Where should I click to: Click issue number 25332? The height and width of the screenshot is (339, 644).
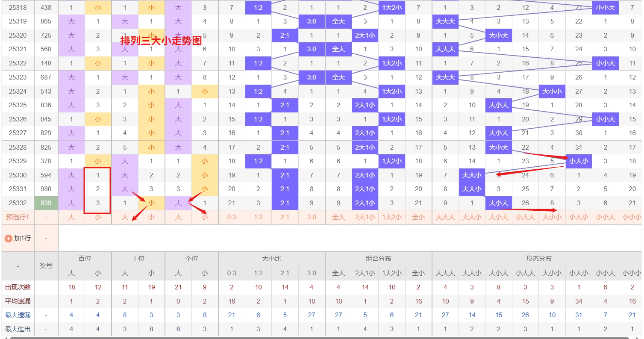point(18,203)
